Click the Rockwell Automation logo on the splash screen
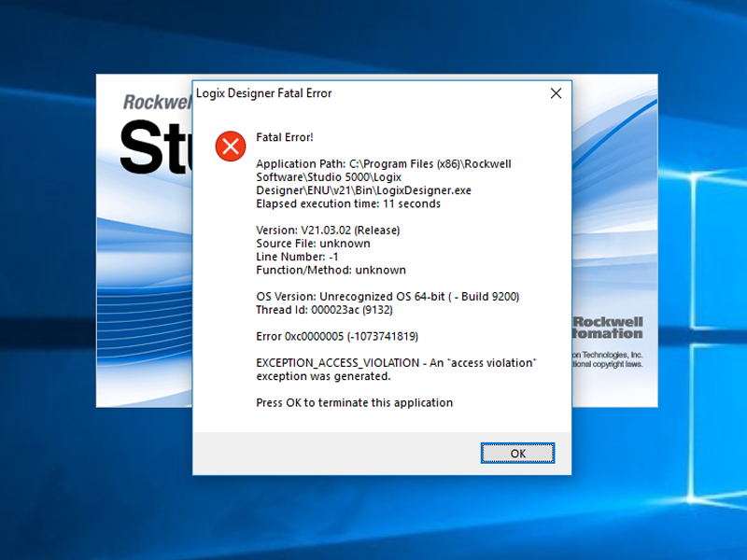This screenshot has width=747, height=560. [608, 328]
